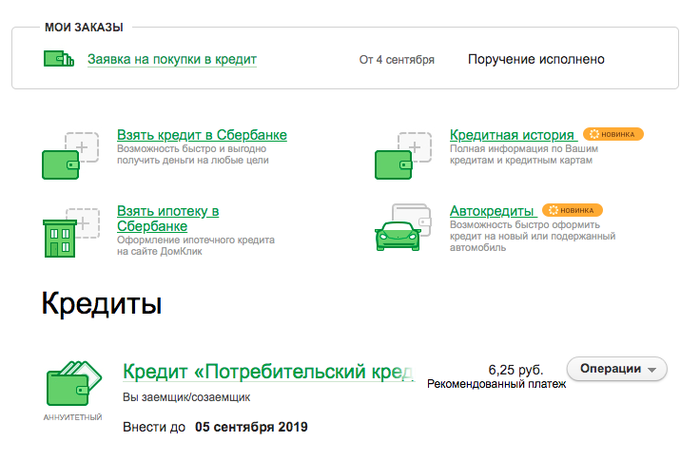Click the green building mortgage icon
Screen dimensions: 700x461
click(71, 233)
